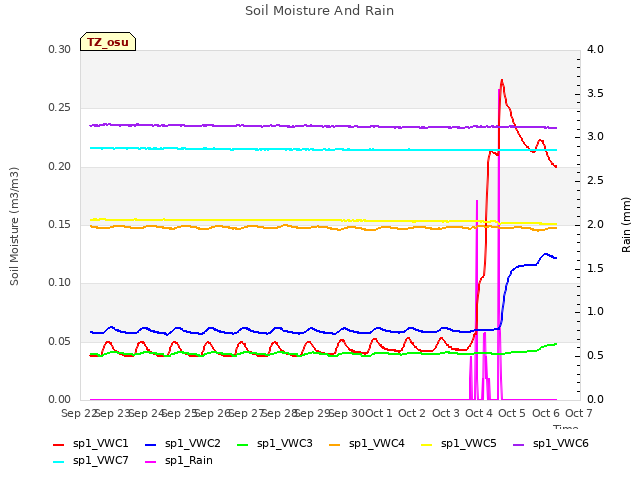Toggle the sp1_VWC2 legend entry
640x480 pixels.
[x=183, y=444]
